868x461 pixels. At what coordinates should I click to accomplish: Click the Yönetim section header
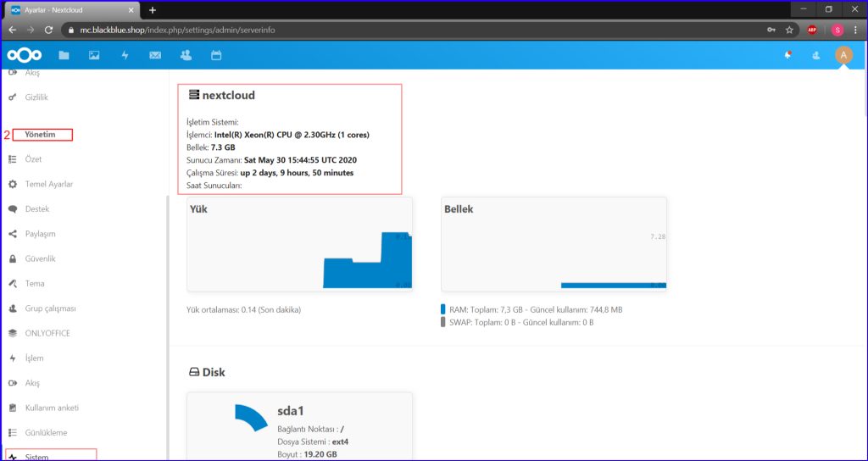(40, 135)
